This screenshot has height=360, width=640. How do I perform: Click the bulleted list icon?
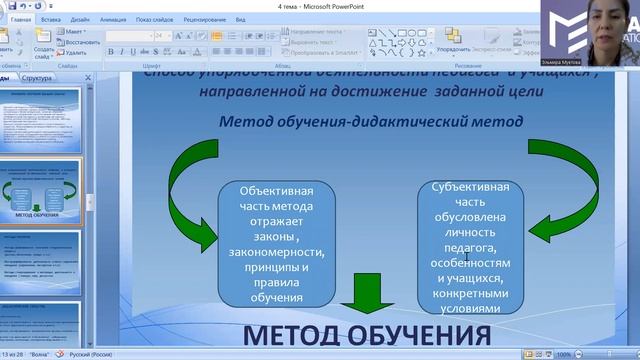(x=217, y=36)
